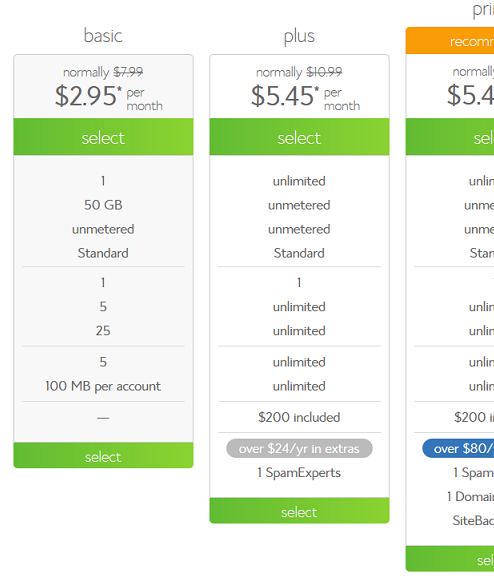Click the struck-through $10.99 normal price
This screenshot has width=494, height=580.
click(x=324, y=71)
